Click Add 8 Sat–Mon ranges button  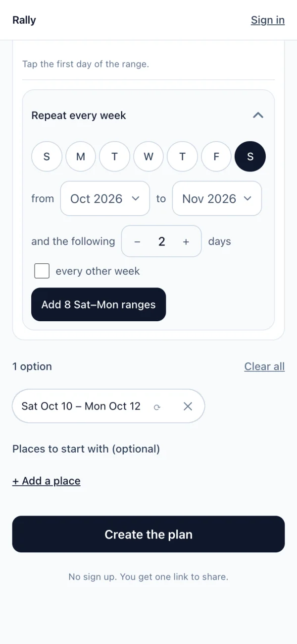click(99, 304)
